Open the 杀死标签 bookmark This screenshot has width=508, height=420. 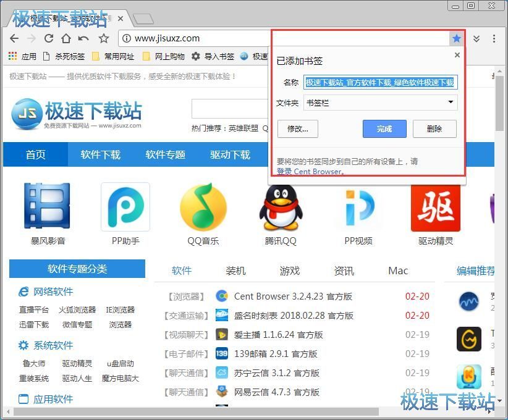point(64,56)
